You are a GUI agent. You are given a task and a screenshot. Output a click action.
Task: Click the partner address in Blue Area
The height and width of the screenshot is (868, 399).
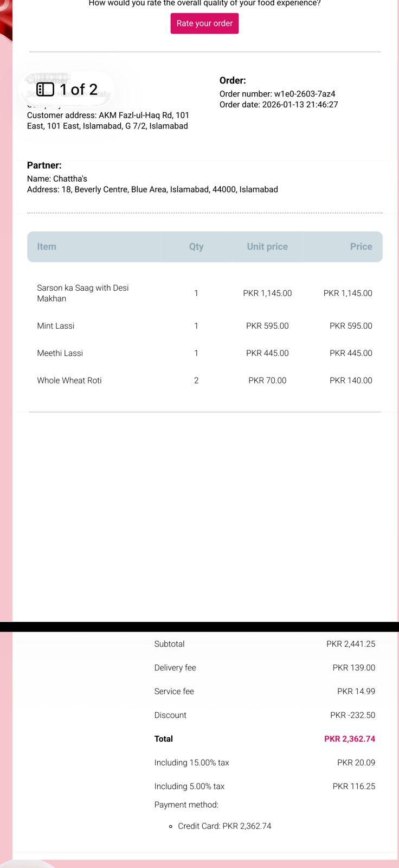click(152, 189)
